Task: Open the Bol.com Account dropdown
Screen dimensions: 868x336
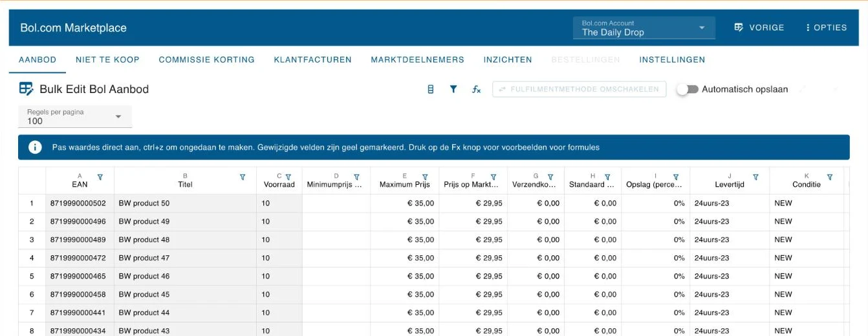Action: [644, 28]
